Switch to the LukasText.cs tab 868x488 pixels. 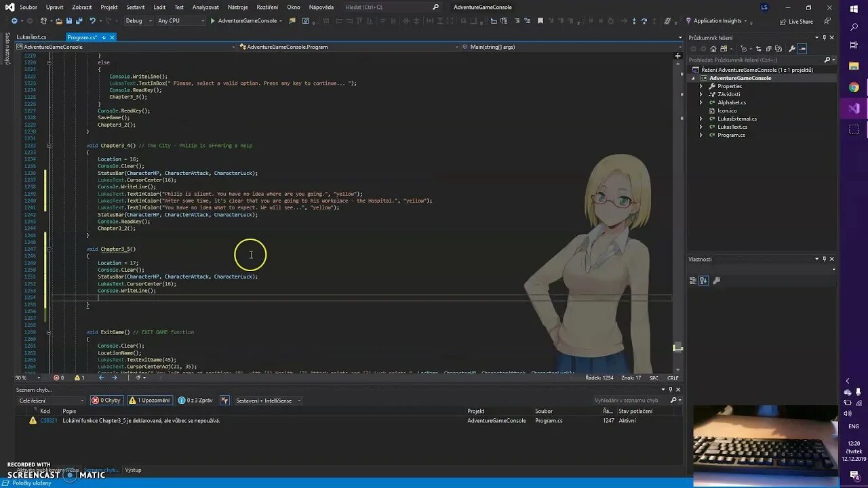click(x=32, y=37)
